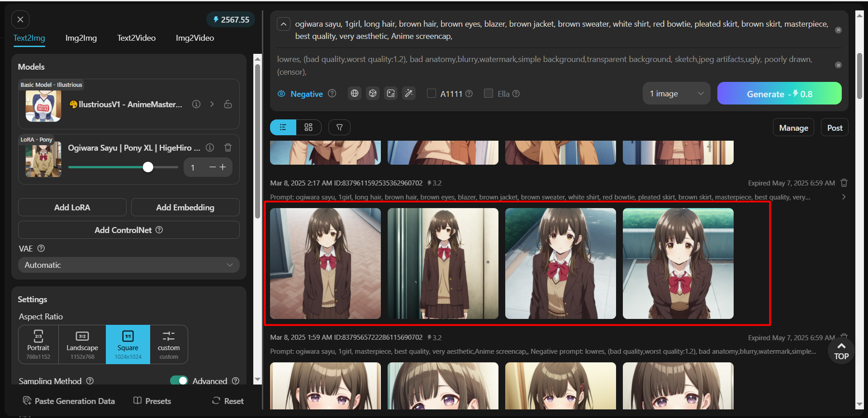This screenshot has width=868, height=418.
Task: Switch to list view layout
Action: point(283,127)
